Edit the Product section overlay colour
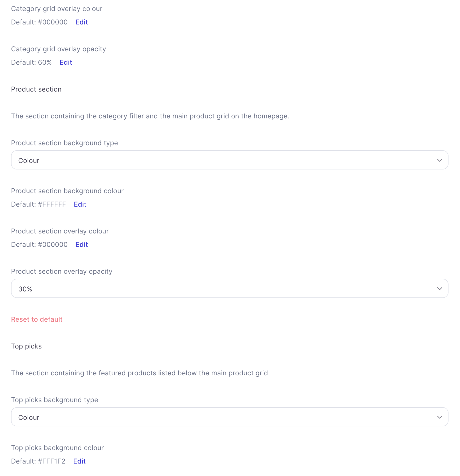This screenshot has width=460, height=476. 82,244
